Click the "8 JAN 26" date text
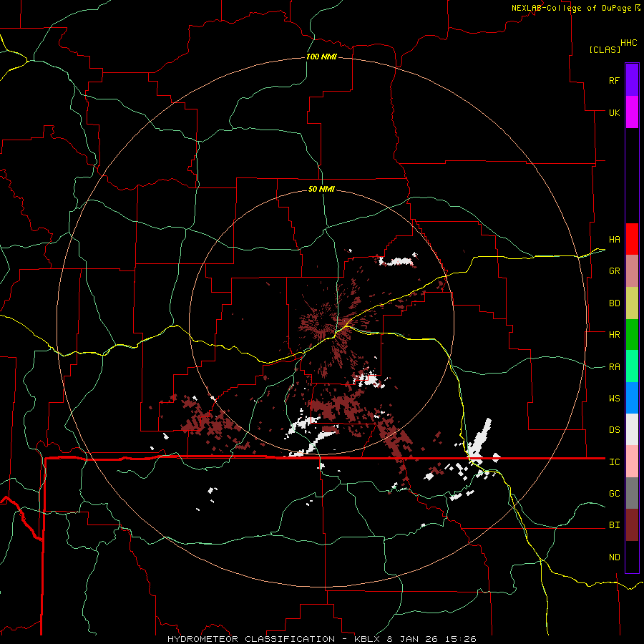This screenshot has width=644, height=644. (x=412, y=639)
